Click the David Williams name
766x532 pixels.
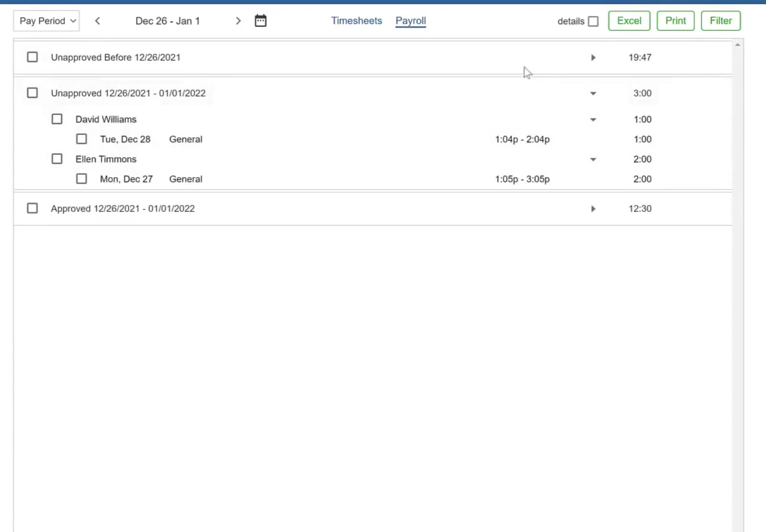coord(106,119)
